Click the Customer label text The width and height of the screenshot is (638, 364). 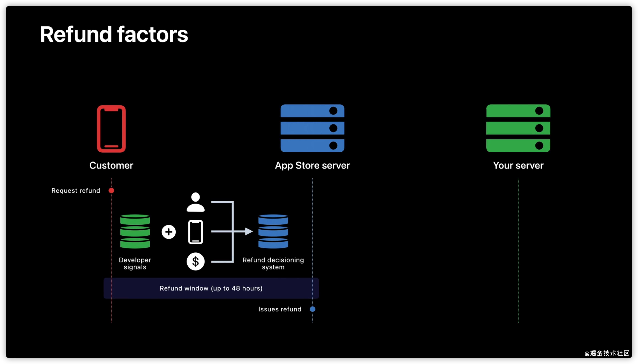point(111,166)
